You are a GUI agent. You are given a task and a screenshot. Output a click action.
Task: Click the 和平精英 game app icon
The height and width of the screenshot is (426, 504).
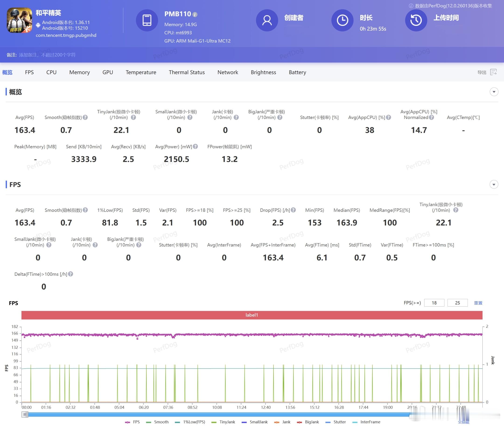coord(19,20)
